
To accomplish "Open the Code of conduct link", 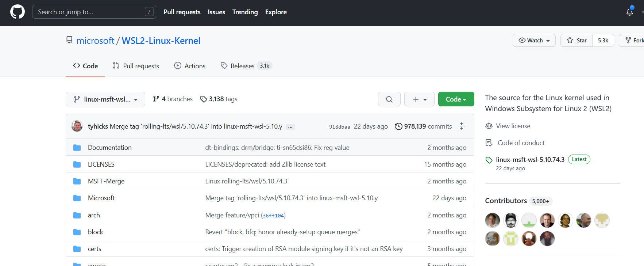I will coord(521,143).
